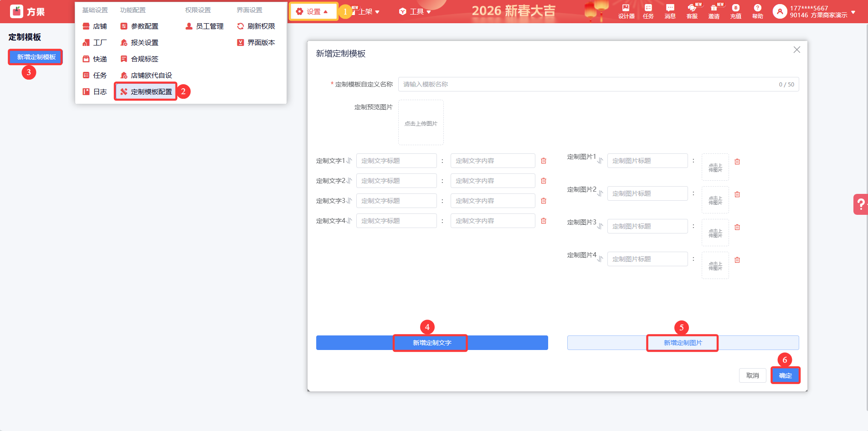Open the 帮助 help icon
Screen dimensions: 868x431
click(x=757, y=11)
